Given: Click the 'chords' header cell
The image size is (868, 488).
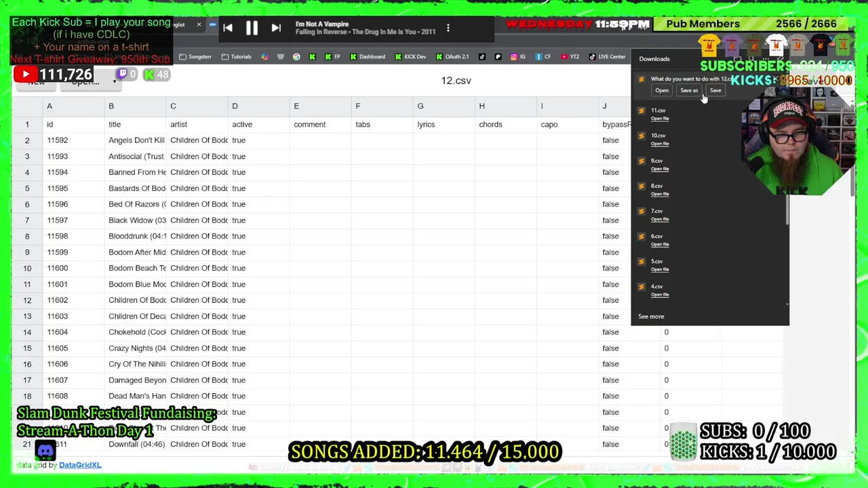Looking at the screenshot, I should (x=506, y=125).
